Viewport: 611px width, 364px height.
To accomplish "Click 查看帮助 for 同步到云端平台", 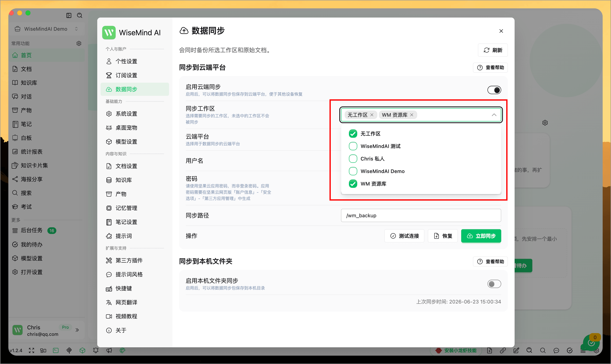I will point(490,67).
